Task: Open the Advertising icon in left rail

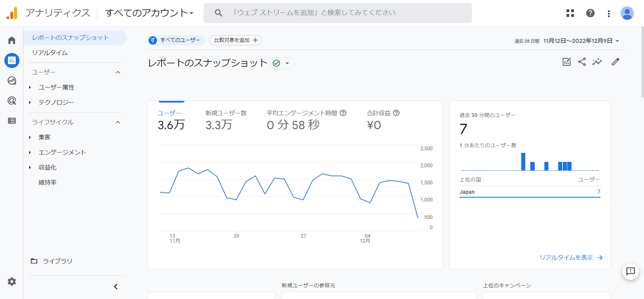Action: [12, 101]
